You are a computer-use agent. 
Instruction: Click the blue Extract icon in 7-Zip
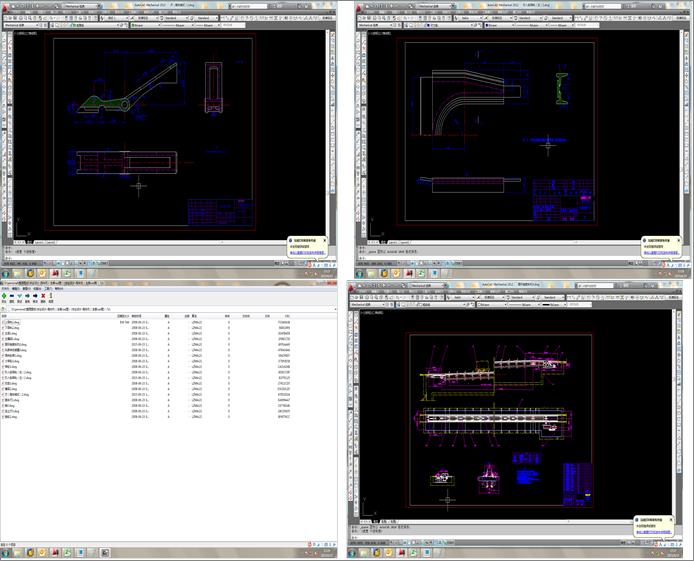coord(12,296)
